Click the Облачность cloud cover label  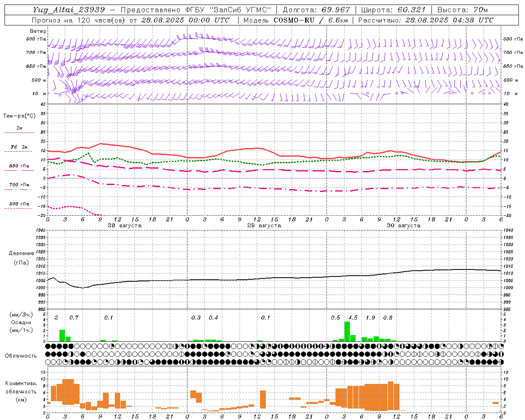(x=21, y=356)
